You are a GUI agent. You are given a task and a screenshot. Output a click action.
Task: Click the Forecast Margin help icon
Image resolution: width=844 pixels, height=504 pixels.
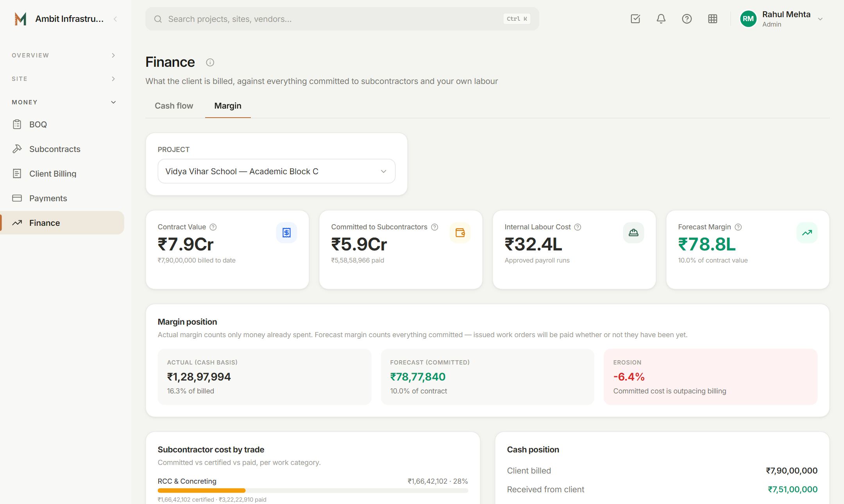tap(738, 227)
